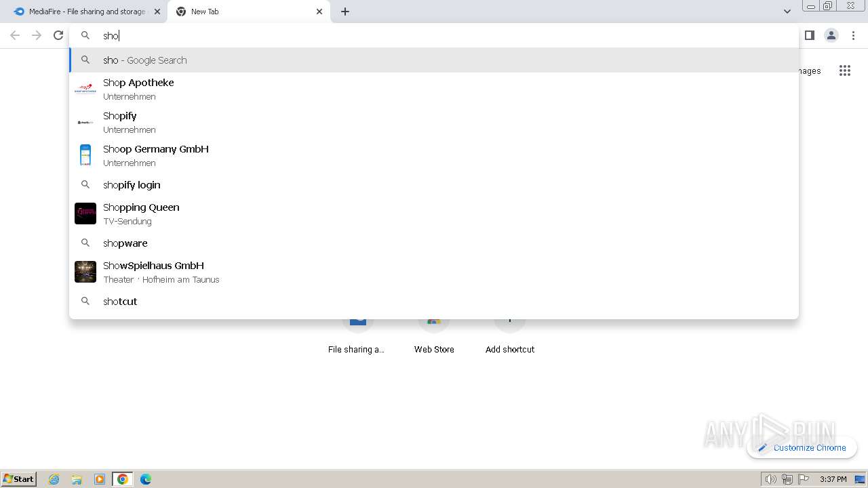Choose the Shopify suggestion
868x488 pixels.
[x=434, y=122]
